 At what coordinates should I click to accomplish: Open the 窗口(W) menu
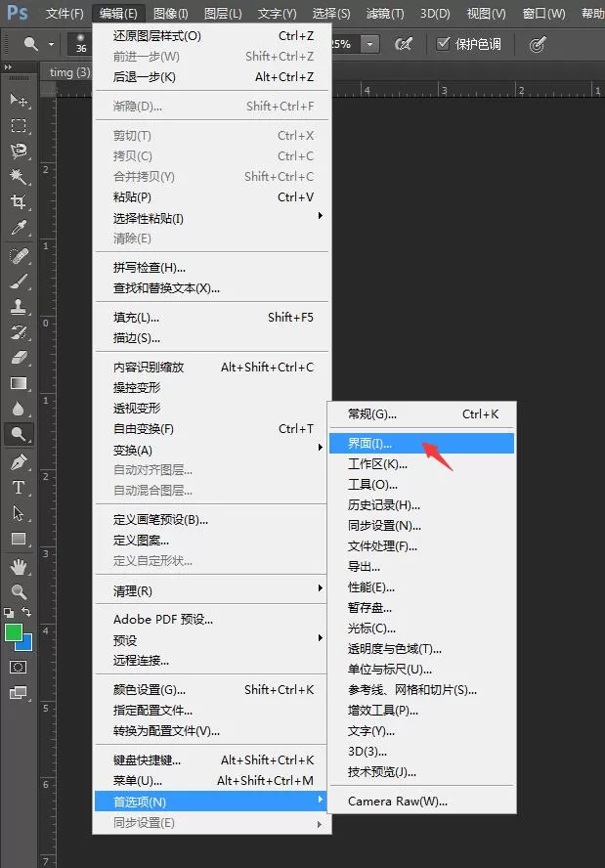(544, 14)
